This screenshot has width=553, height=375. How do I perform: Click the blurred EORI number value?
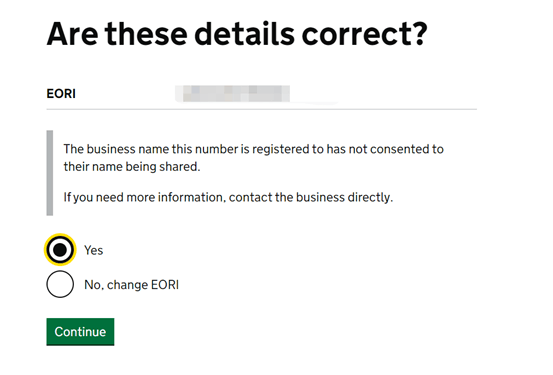(233, 93)
